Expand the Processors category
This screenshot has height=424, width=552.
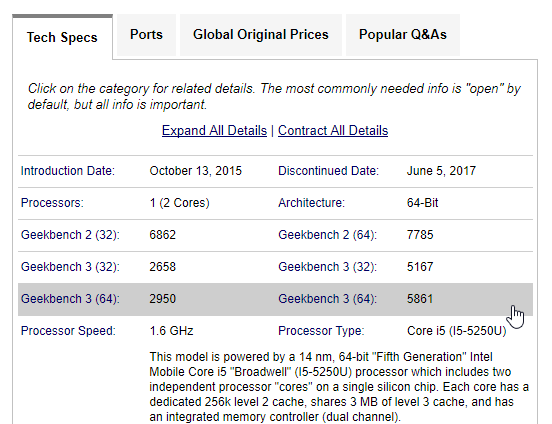[x=52, y=203]
